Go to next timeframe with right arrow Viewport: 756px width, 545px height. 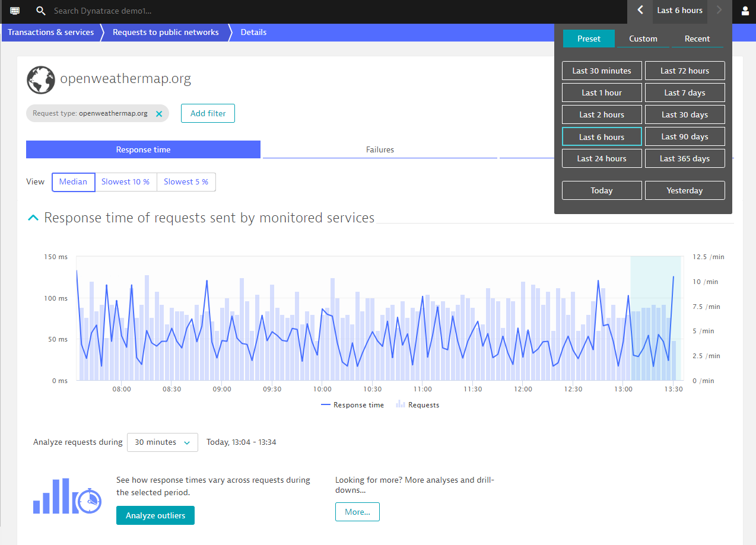click(x=719, y=10)
